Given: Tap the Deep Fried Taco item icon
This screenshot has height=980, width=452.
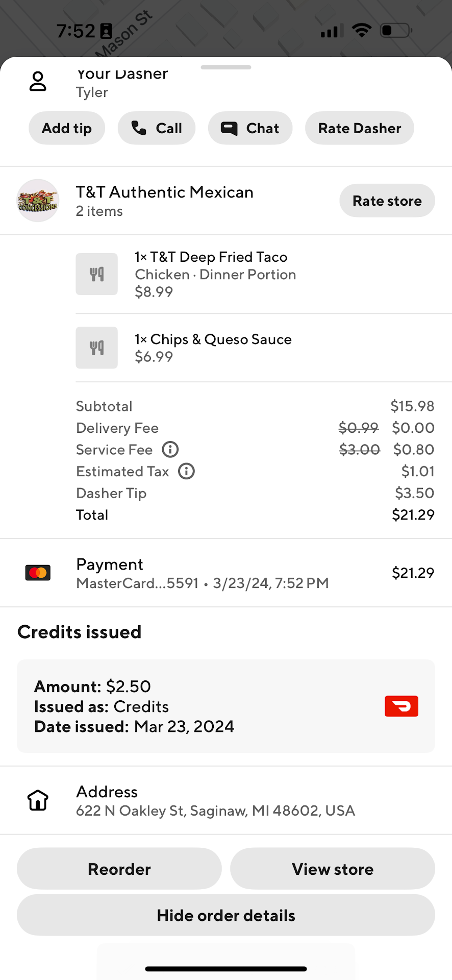Looking at the screenshot, I should tap(96, 274).
